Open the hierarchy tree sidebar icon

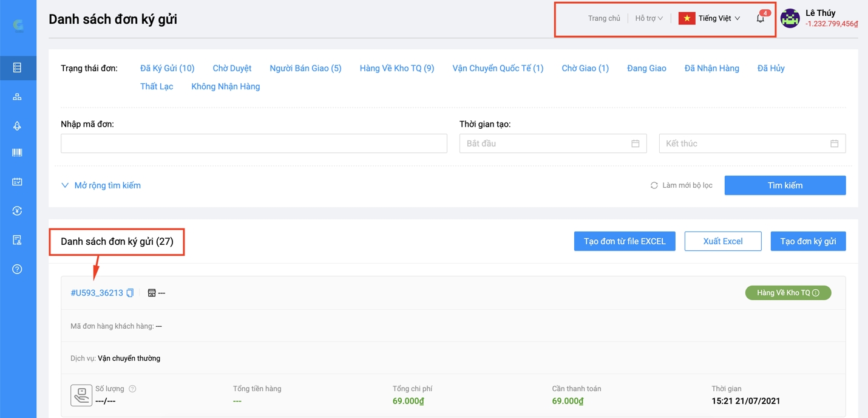(17, 97)
